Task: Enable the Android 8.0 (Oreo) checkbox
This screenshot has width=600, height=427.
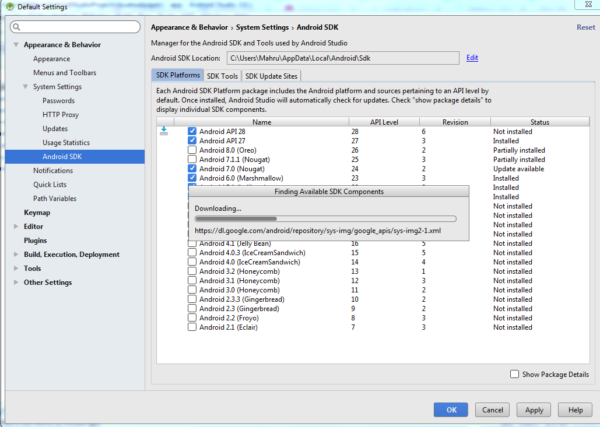Action: pos(192,150)
